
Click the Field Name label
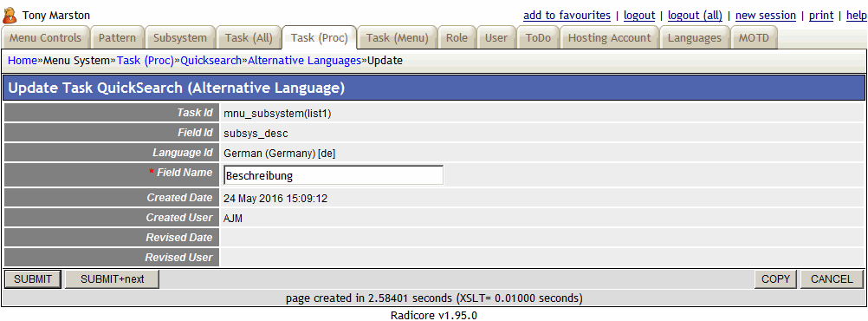pos(185,173)
